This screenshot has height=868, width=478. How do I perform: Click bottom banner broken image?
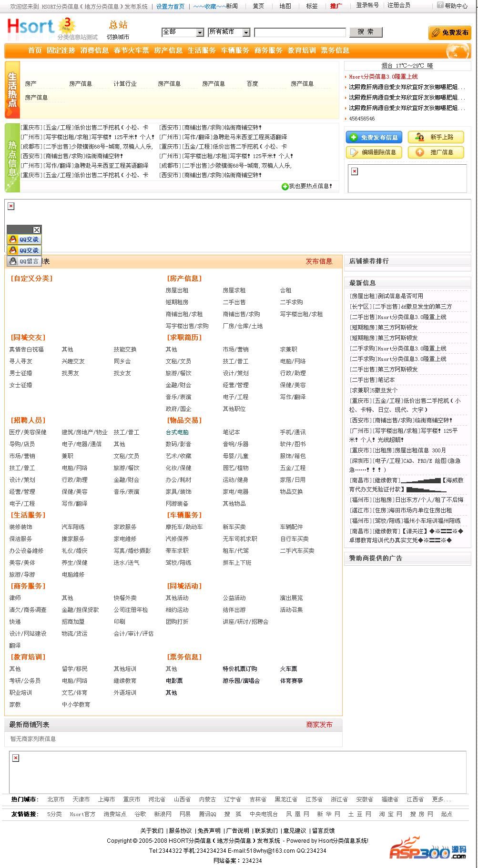tap(16, 758)
